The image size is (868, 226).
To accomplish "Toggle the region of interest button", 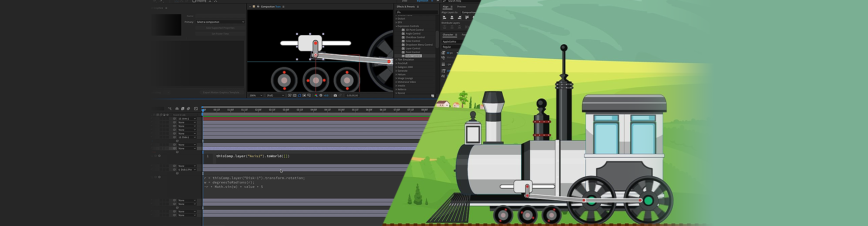I will [x=304, y=95].
